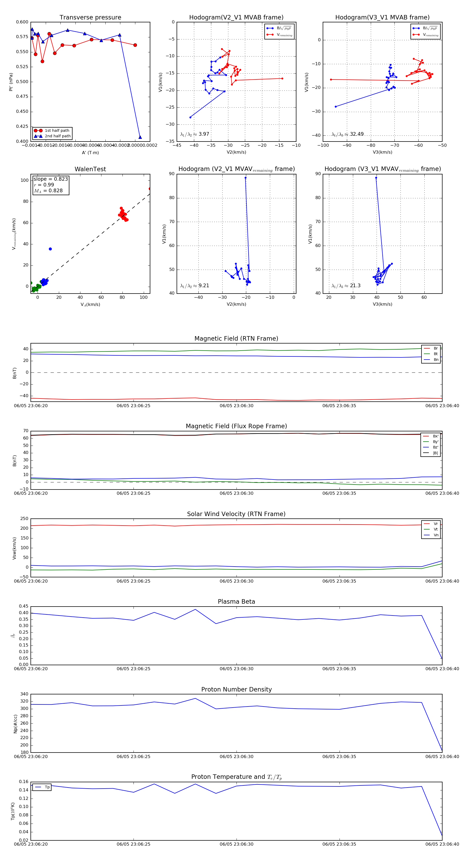Click the isolated blue outlier point in WalenTest

pos(50,249)
